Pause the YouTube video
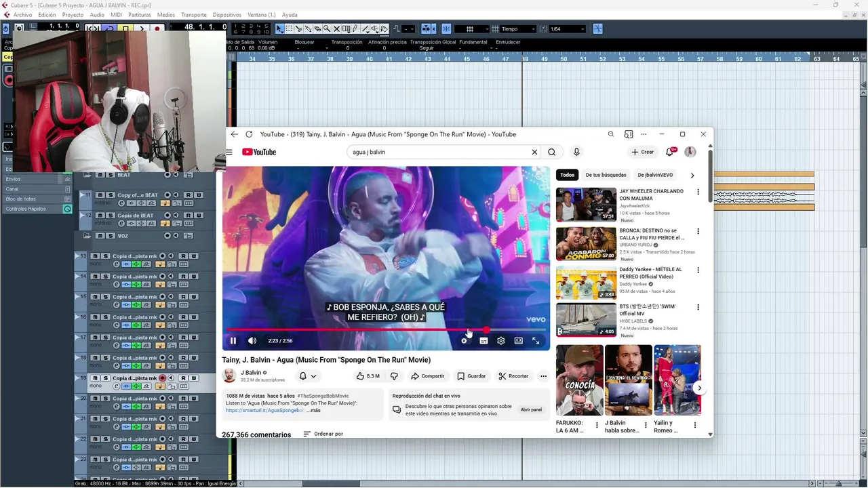 (233, 341)
